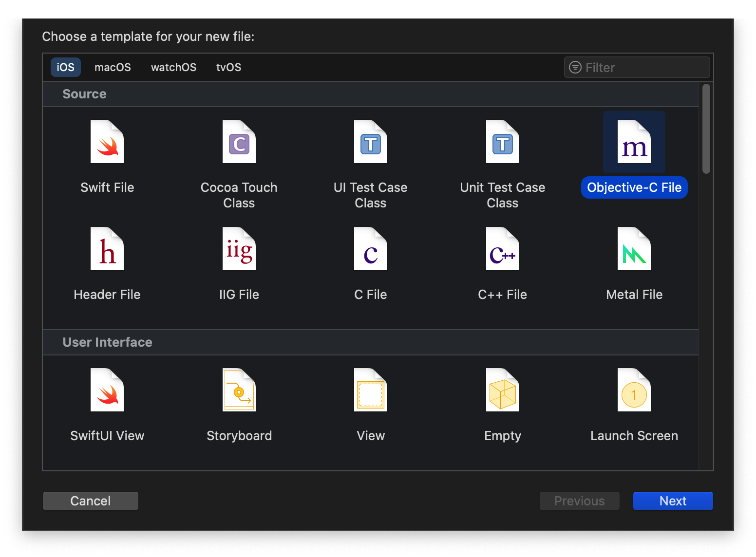Image resolution: width=756 pixels, height=557 pixels.
Task: Pick the Storyboard template icon
Action: coord(239,390)
